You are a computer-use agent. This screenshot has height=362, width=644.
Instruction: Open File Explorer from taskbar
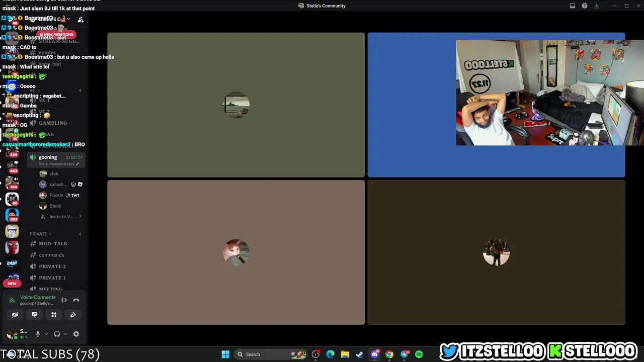point(345,354)
